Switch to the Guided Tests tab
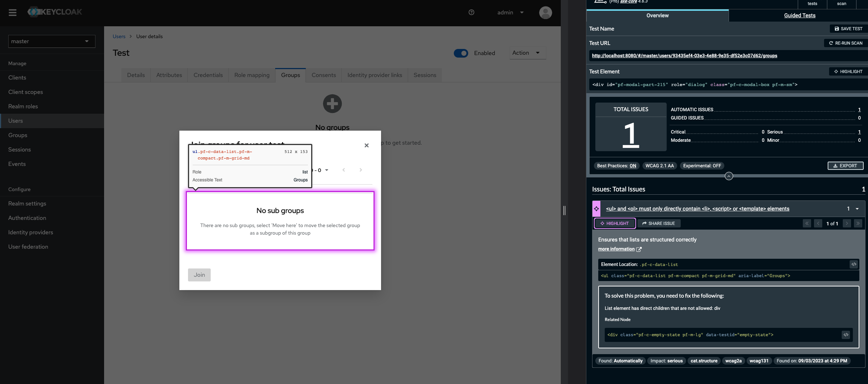868x384 pixels. [x=800, y=15]
